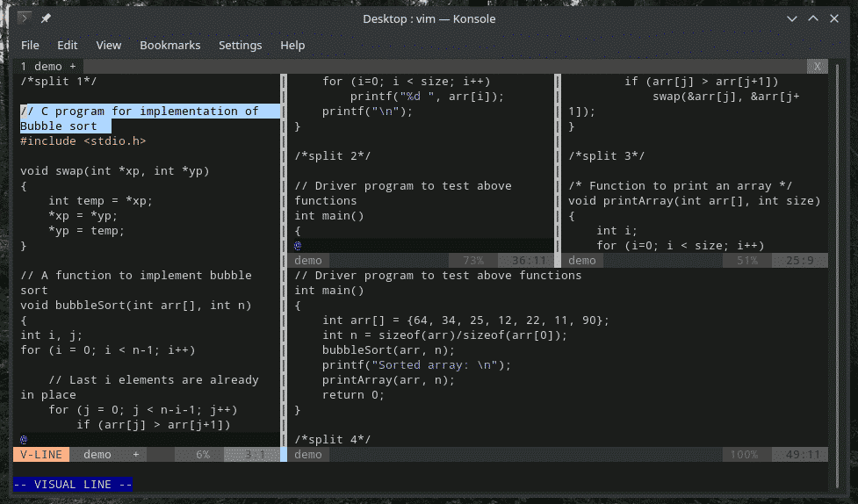Click the '6%' status in left split

pos(203,454)
